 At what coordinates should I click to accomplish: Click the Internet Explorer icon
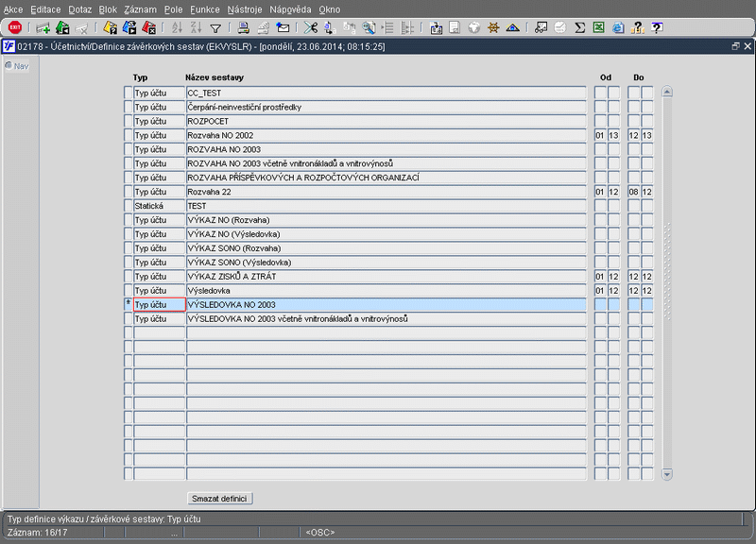coord(618,28)
